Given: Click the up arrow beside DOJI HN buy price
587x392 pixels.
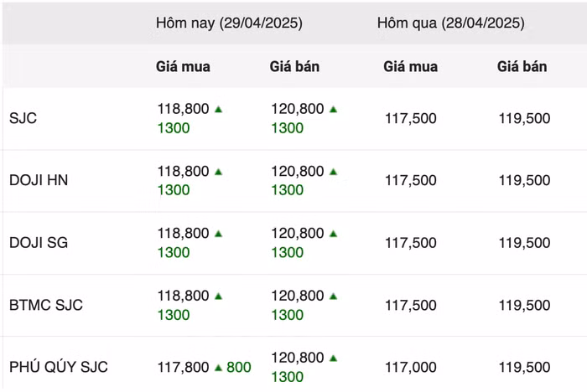Looking at the screenshot, I should pyautogui.click(x=218, y=171).
